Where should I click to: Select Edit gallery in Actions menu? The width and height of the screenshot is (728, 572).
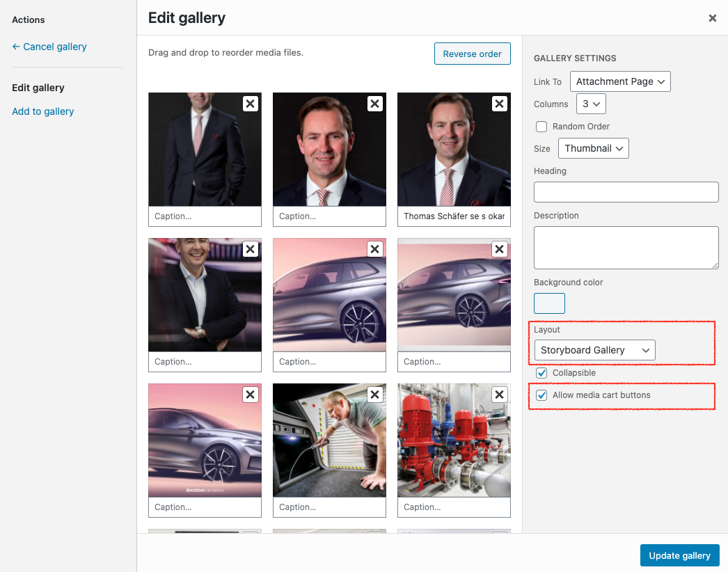(38, 88)
